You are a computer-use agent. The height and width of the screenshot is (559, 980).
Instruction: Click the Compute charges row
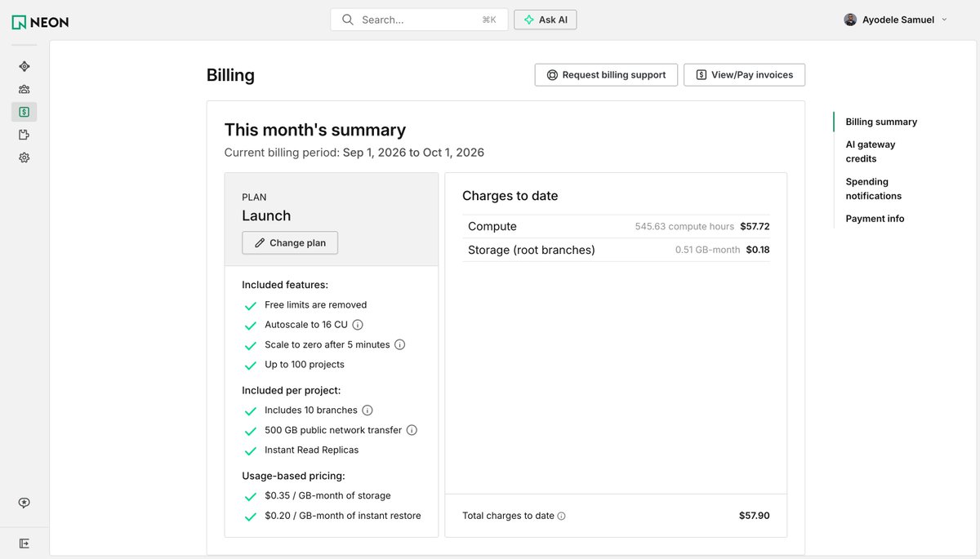(616, 227)
